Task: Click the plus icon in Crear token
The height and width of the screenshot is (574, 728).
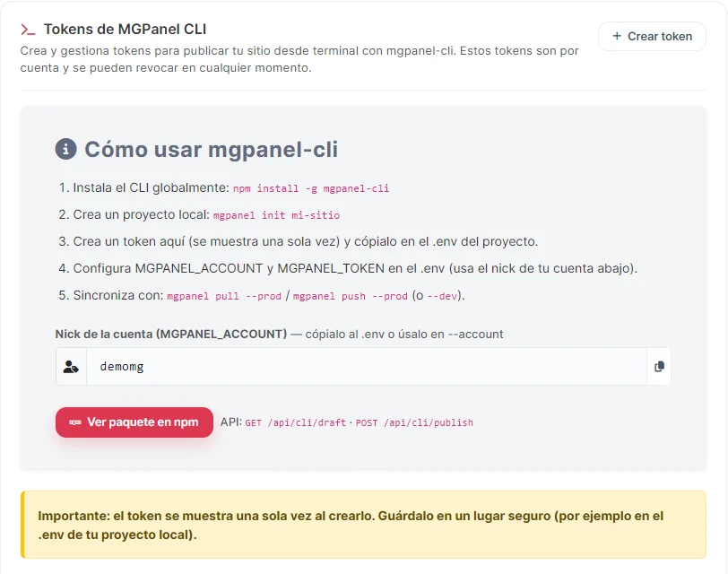Action: click(x=617, y=36)
